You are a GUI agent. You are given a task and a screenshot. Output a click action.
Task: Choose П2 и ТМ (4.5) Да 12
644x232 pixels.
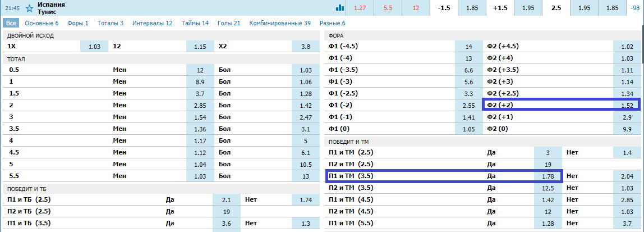[548, 211]
